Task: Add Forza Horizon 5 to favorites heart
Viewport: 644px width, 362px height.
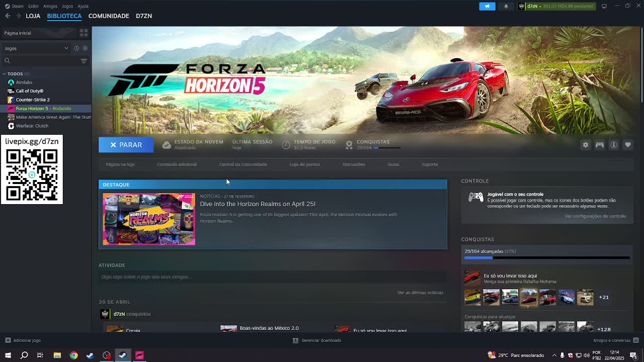Action: click(627, 145)
